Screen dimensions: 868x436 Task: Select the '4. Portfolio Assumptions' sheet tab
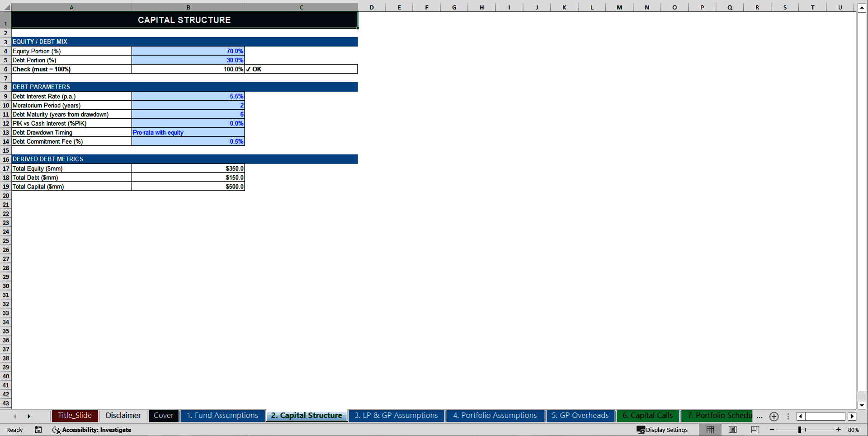[x=495, y=415]
